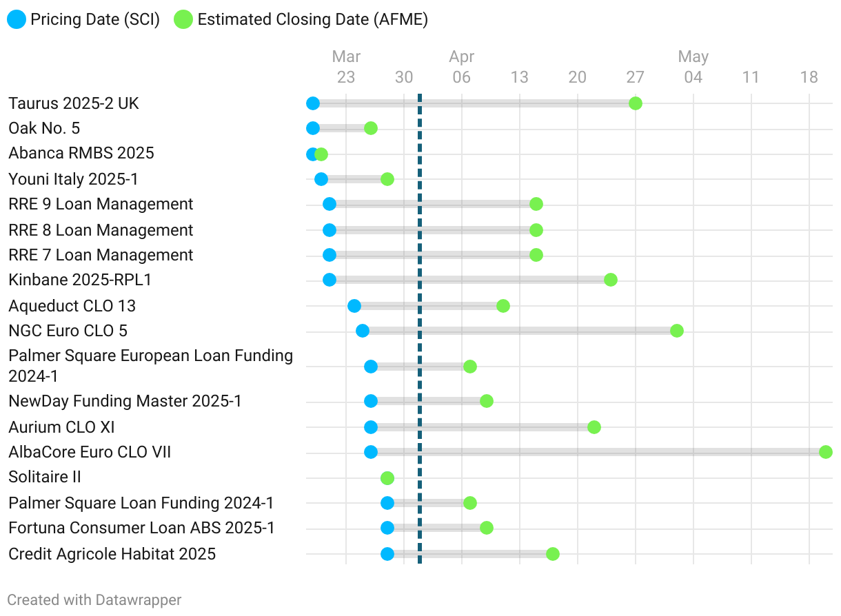Click the 'Solitaire II' row label

pyautogui.click(x=45, y=477)
